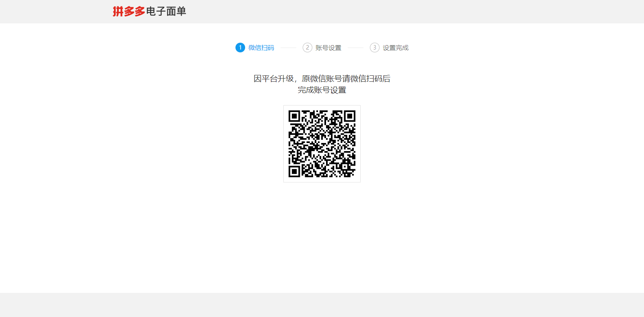The height and width of the screenshot is (317, 644).
Task: Click the bottom-right corner of the QR code
Action: (351, 173)
